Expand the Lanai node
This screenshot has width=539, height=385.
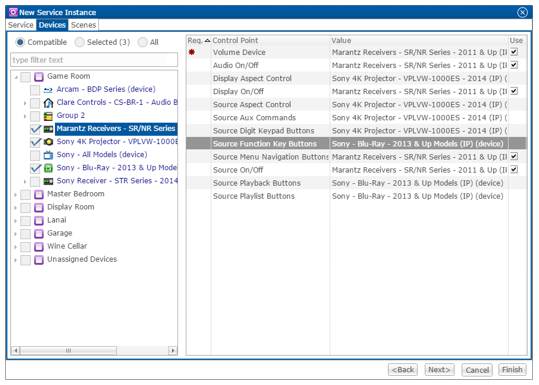[15, 221]
